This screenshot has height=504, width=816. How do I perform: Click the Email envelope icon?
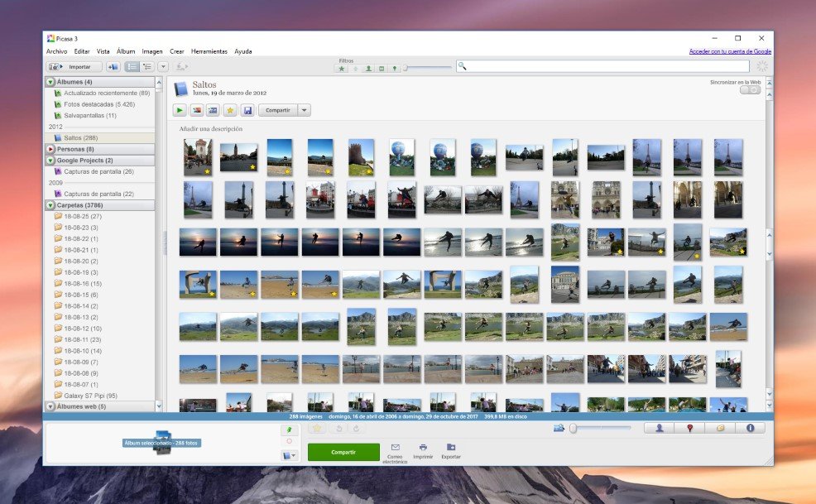click(x=395, y=450)
